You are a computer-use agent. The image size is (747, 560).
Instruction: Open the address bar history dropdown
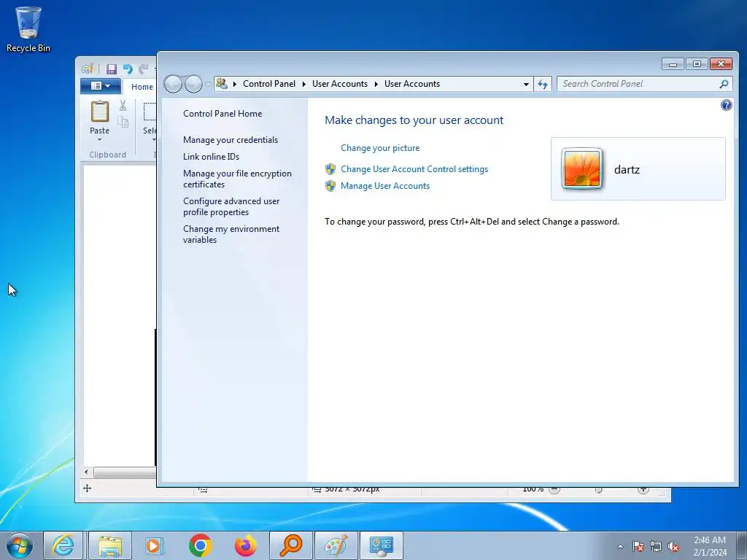tap(526, 85)
